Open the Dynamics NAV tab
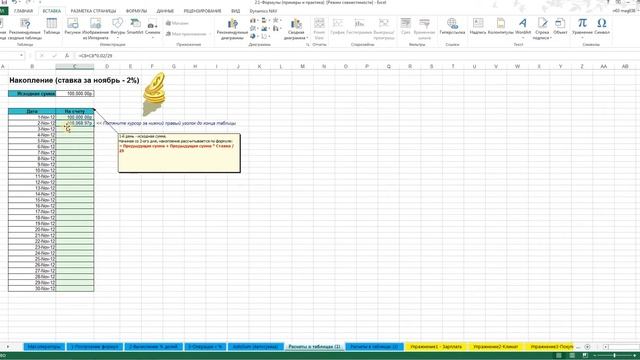 pyautogui.click(x=263, y=11)
